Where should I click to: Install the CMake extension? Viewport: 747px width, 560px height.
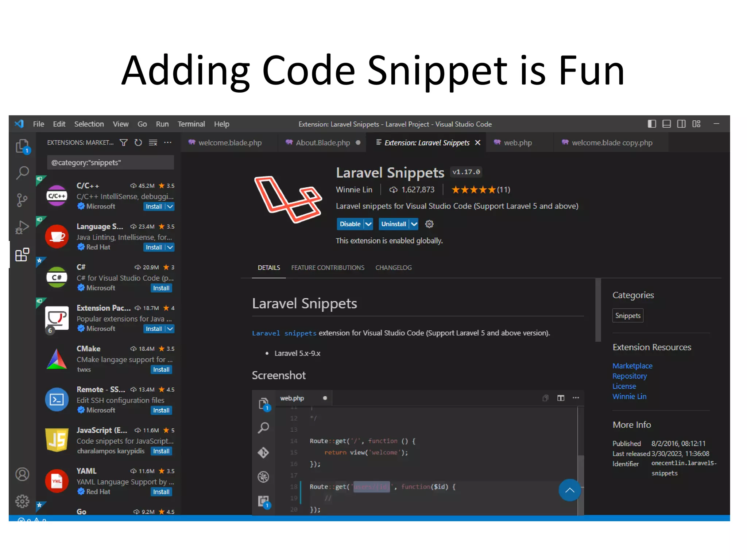[161, 370]
